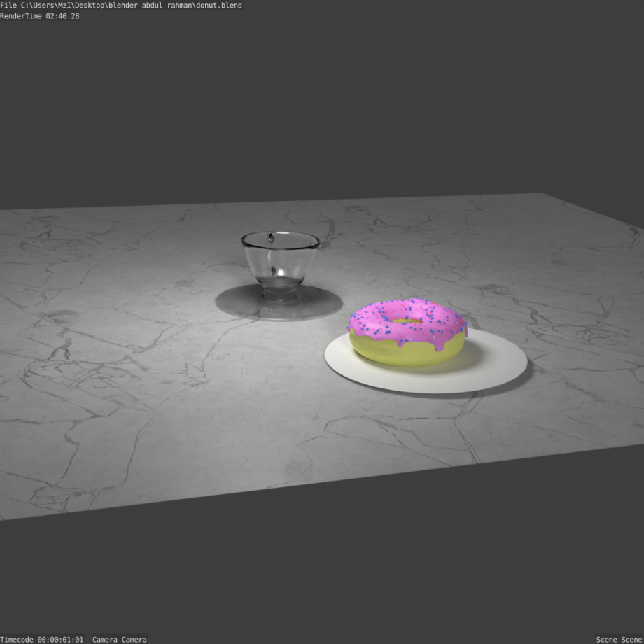Click the donut.blend file path stamp
The width and height of the screenshot is (644, 644).
[x=120, y=5]
